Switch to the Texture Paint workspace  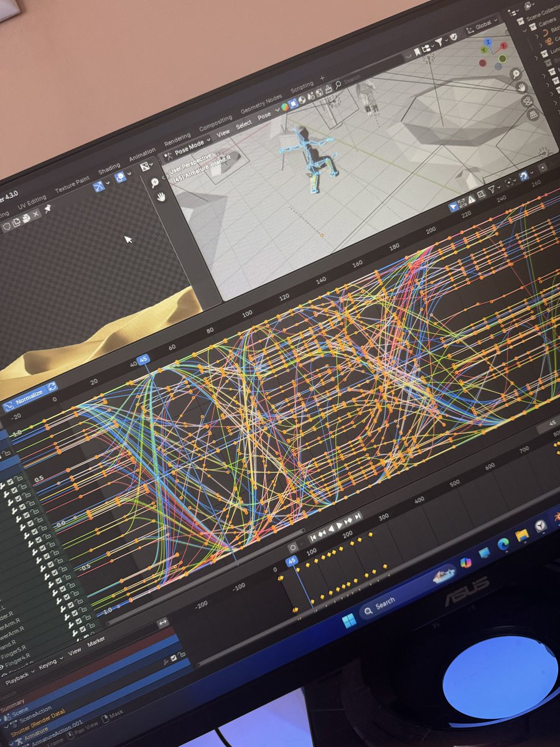pyautogui.click(x=72, y=184)
